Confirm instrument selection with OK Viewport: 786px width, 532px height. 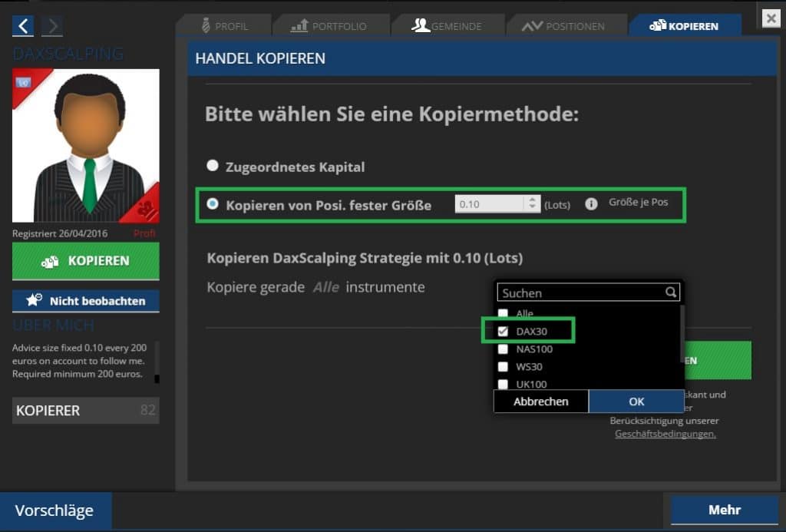[636, 401]
